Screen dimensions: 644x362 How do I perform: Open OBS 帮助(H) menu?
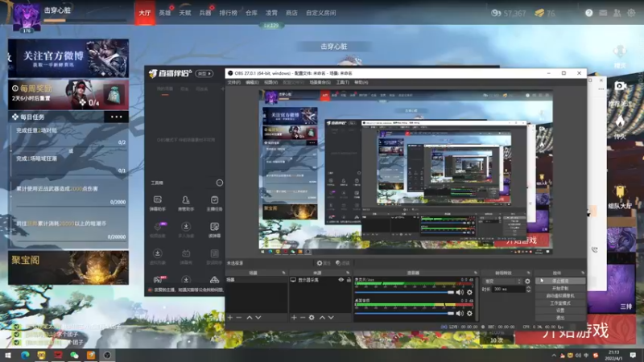coord(361,83)
